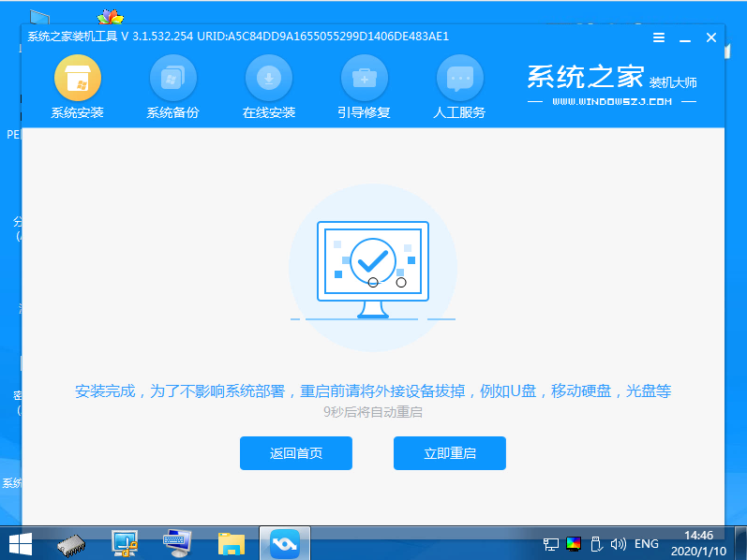Open the Windows Start menu
The height and width of the screenshot is (560, 747).
(20, 542)
